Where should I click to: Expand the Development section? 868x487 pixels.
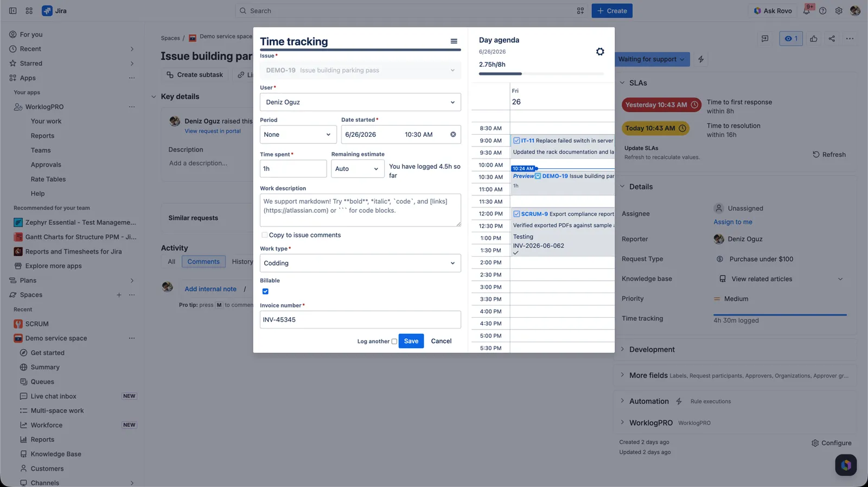click(622, 350)
